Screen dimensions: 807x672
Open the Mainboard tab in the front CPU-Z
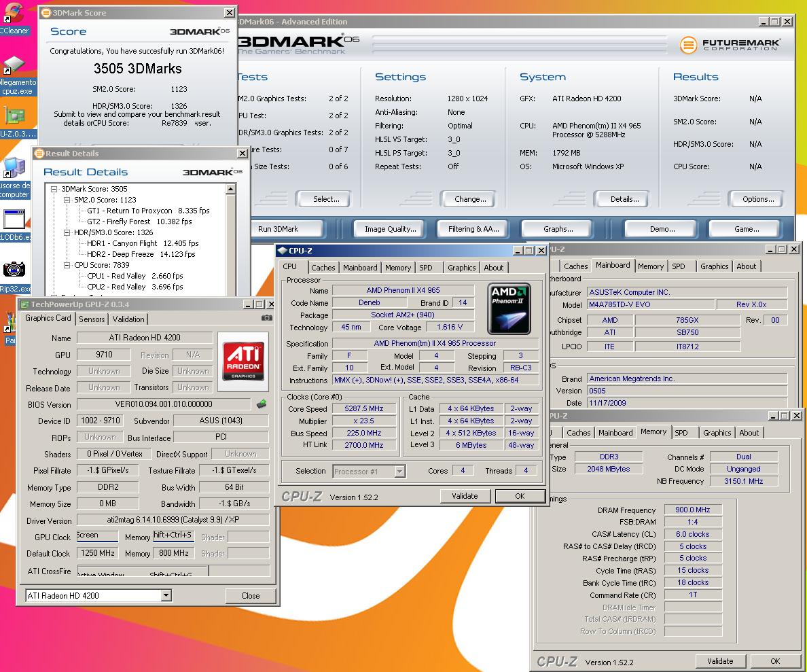pyautogui.click(x=360, y=268)
